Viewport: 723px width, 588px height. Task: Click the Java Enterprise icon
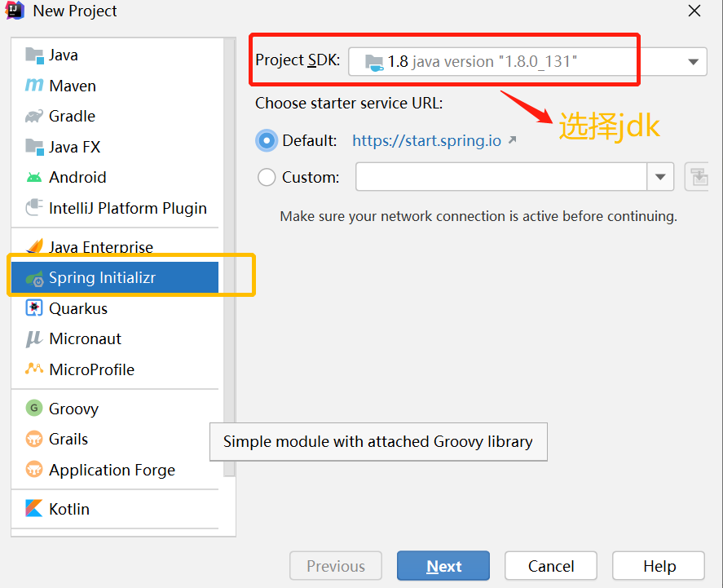[x=34, y=246]
